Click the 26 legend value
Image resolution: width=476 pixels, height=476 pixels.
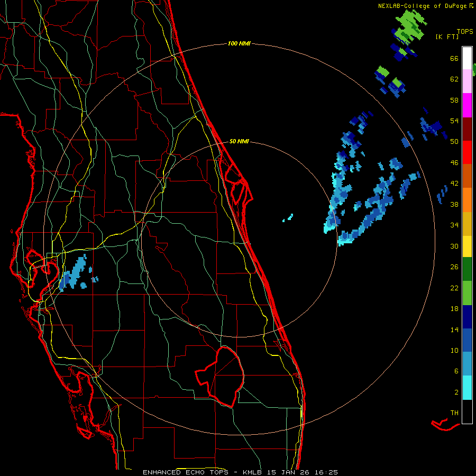(454, 267)
